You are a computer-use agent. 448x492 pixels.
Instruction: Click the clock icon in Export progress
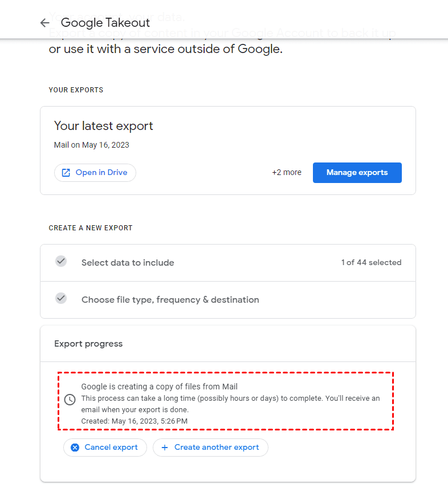(x=70, y=400)
